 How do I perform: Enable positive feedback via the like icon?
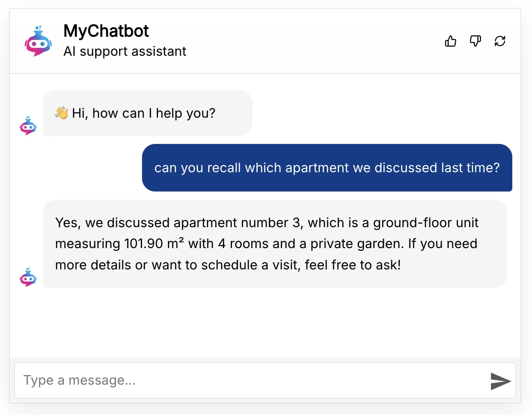[450, 41]
